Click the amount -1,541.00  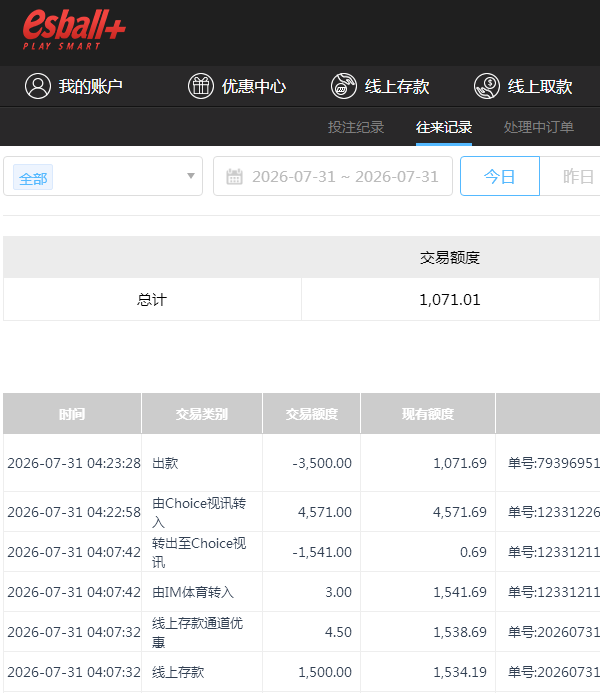pyautogui.click(x=322, y=552)
